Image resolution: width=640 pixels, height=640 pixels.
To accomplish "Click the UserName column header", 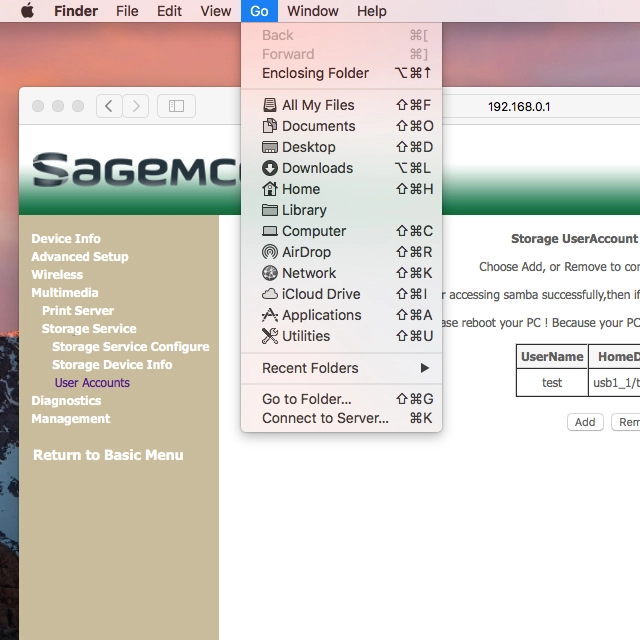I will (x=552, y=356).
